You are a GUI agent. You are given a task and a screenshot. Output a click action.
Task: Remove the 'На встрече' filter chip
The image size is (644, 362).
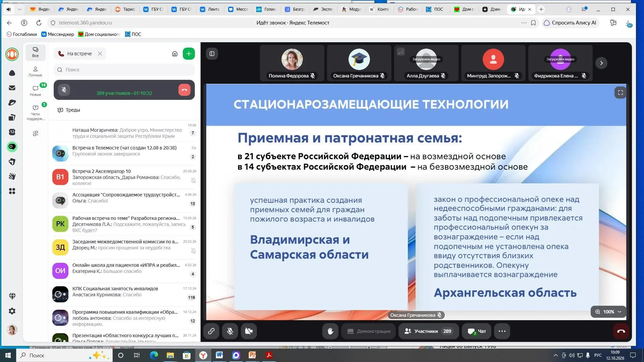pyautogui.click(x=100, y=54)
